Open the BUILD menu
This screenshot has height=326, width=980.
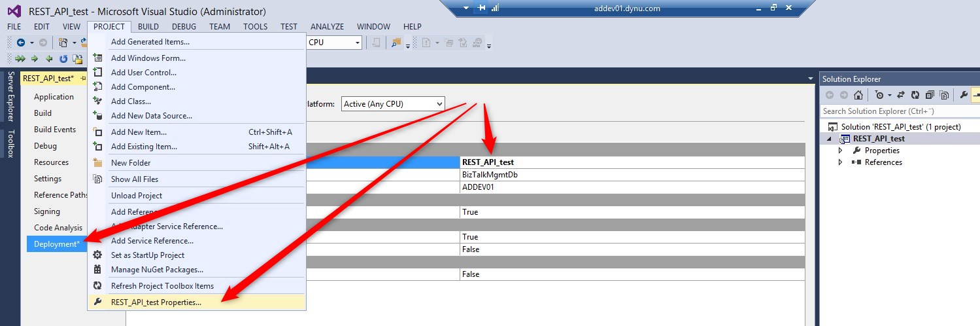tap(148, 27)
